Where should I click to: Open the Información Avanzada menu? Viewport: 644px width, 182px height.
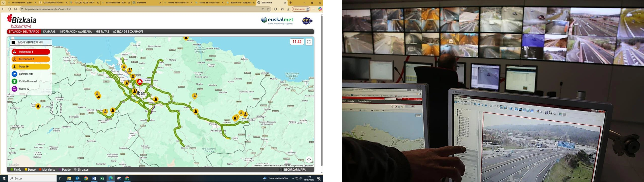point(76,32)
